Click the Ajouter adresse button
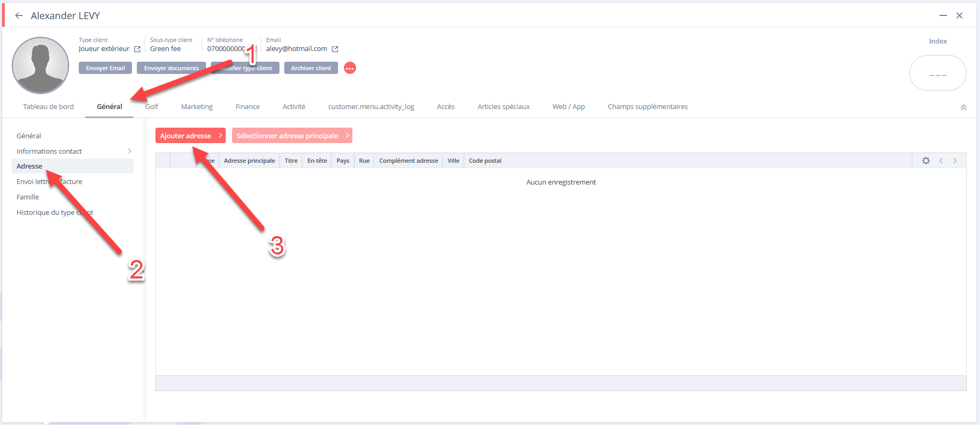 click(x=191, y=136)
